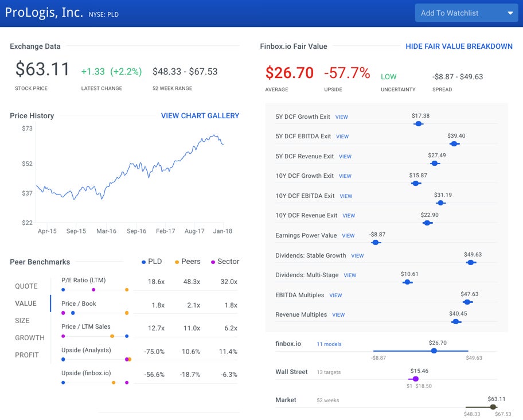
Task: Click the Dividends Stable Growth $49.63 marker
Action: [x=471, y=263]
